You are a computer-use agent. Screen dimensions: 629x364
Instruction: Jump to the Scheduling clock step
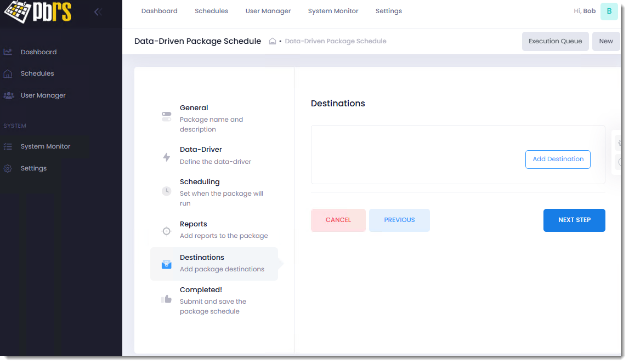167,191
